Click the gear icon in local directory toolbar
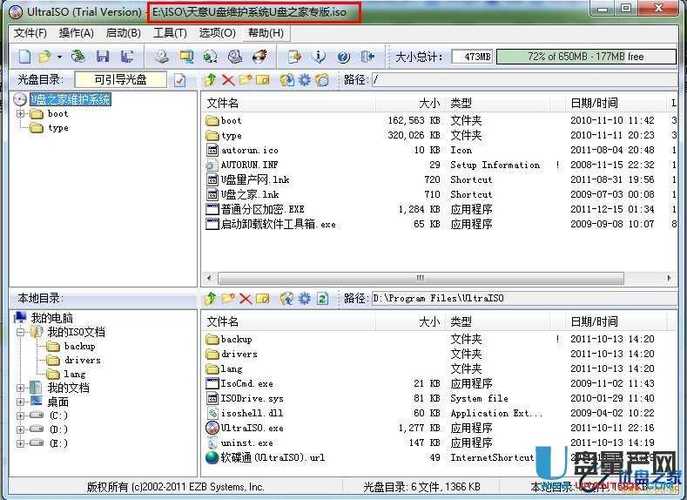This screenshot has height=500, width=687. click(x=305, y=298)
